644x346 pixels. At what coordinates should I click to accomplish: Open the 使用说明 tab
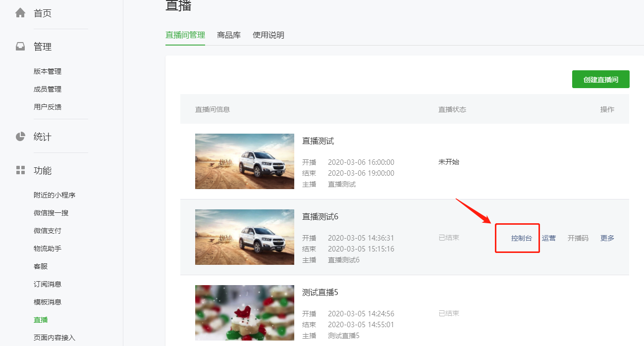(x=268, y=35)
